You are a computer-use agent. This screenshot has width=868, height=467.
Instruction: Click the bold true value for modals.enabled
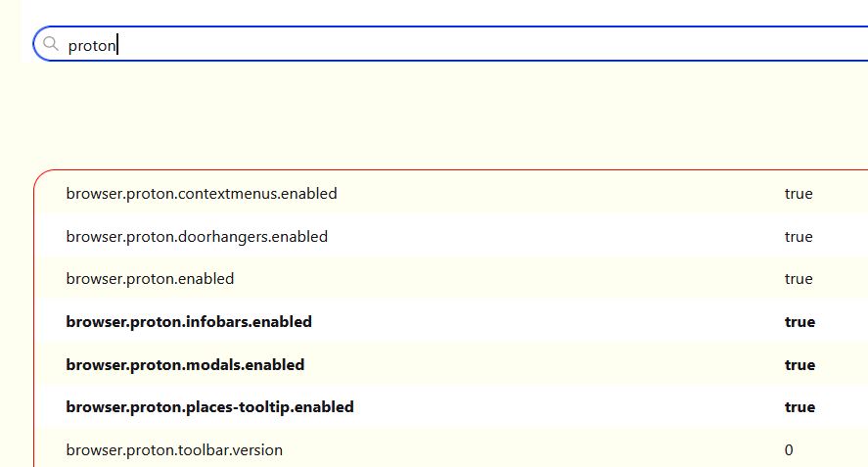click(799, 364)
